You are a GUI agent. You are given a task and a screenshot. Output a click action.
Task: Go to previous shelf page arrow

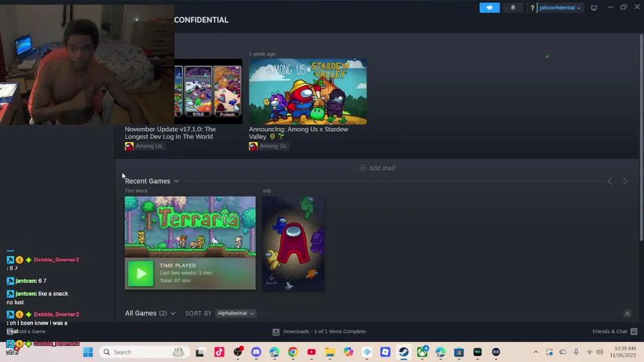(x=610, y=181)
